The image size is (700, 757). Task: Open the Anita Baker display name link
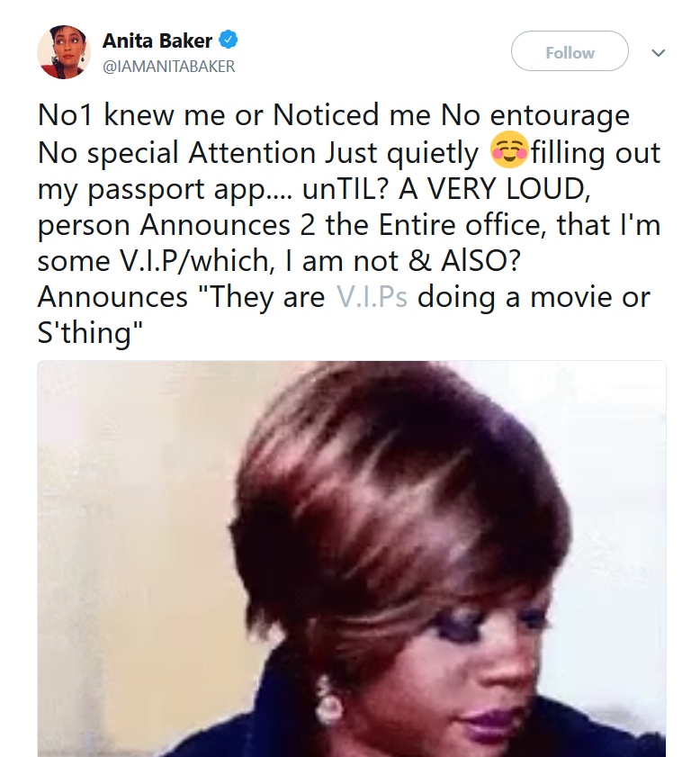click(x=157, y=41)
